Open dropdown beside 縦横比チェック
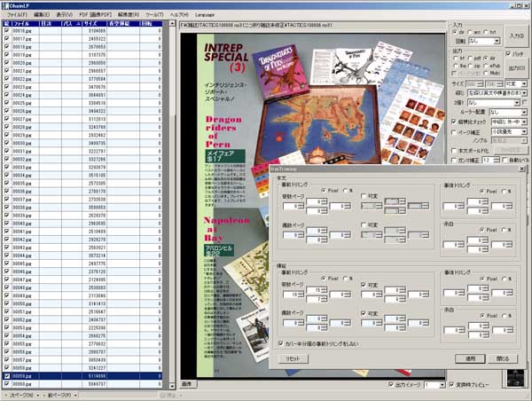 (x=509, y=122)
